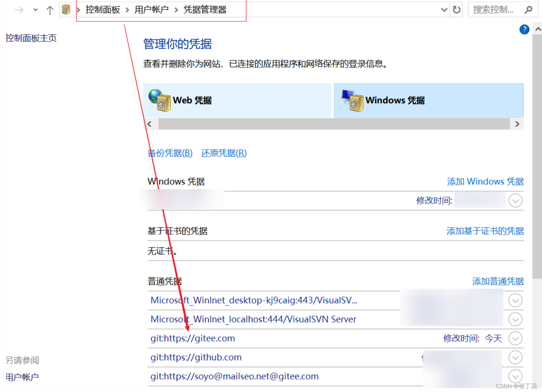
Task: Click 添加普通凭据 link
Action: [498, 281]
